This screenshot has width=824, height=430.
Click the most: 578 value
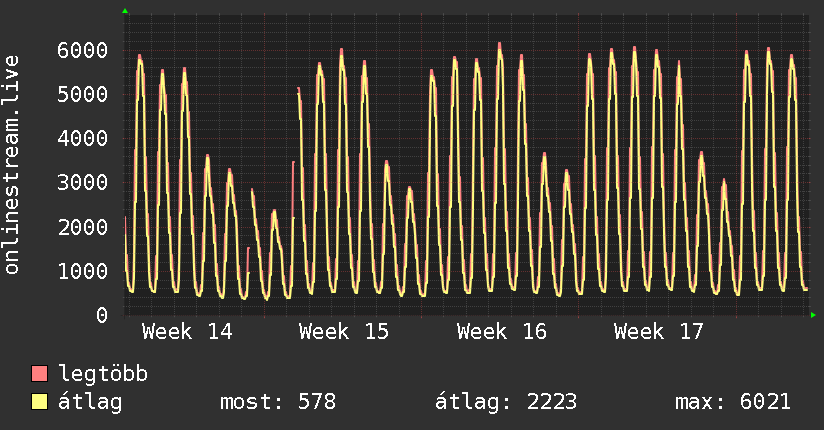pyautogui.click(x=278, y=402)
